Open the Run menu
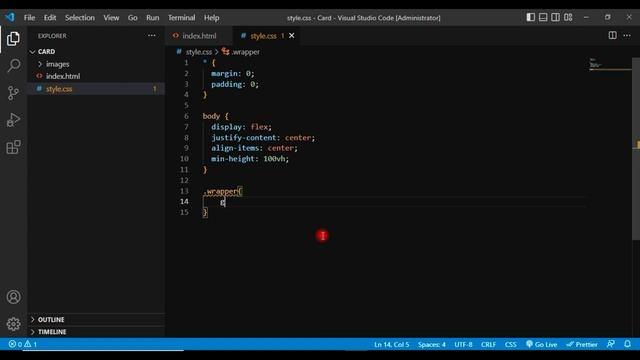 click(153, 18)
